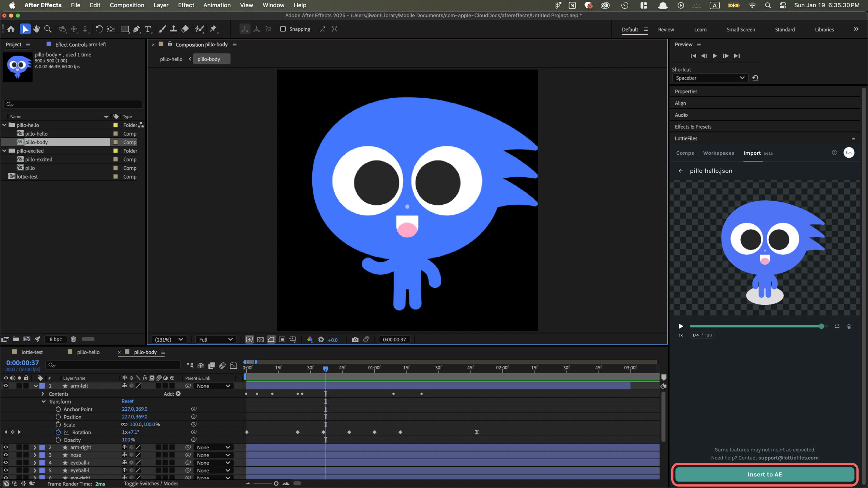Switch to the Review workspace
This screenshot has height=488, width=868.
coord(666,30)
